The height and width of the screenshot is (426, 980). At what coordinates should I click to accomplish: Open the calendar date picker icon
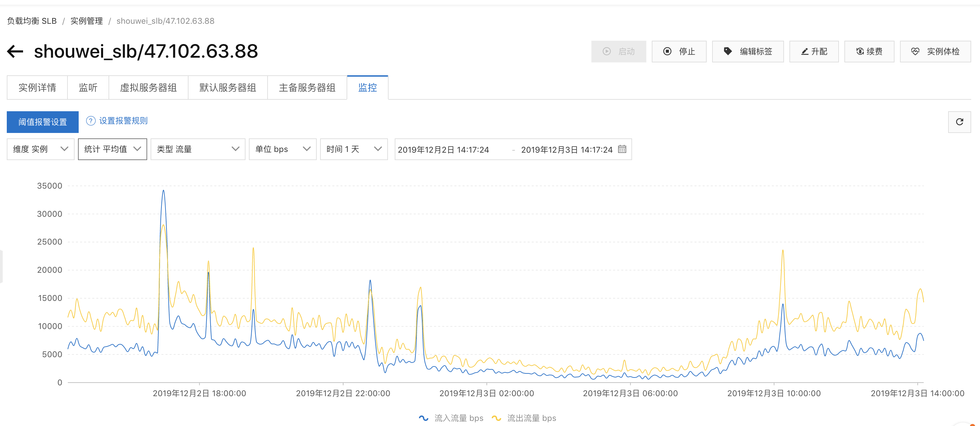[622, 149]
